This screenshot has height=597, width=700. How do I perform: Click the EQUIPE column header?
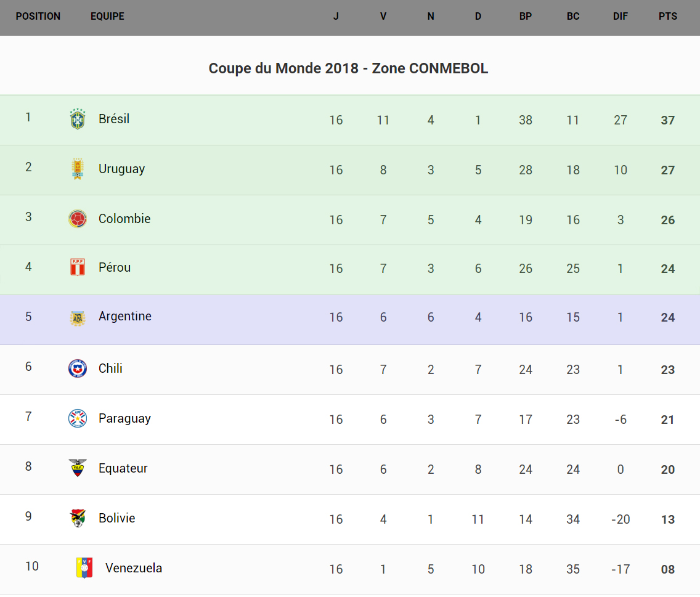click(x=107, y=17)
